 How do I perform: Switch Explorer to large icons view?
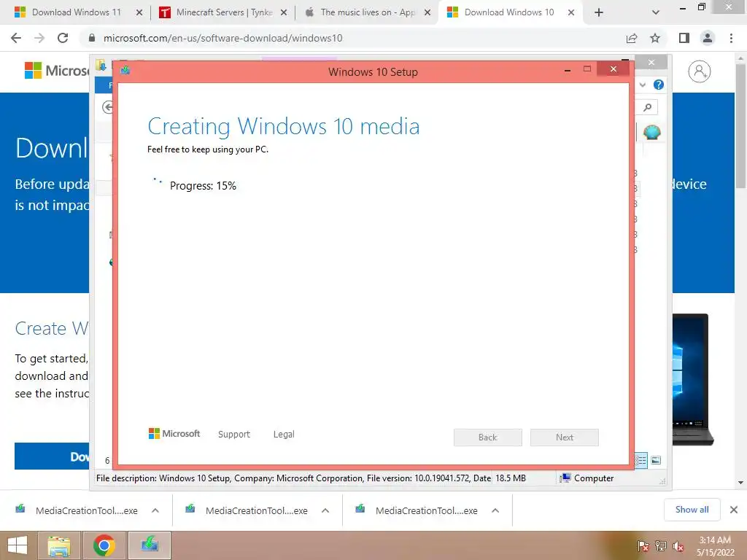(x=656, y=460)
